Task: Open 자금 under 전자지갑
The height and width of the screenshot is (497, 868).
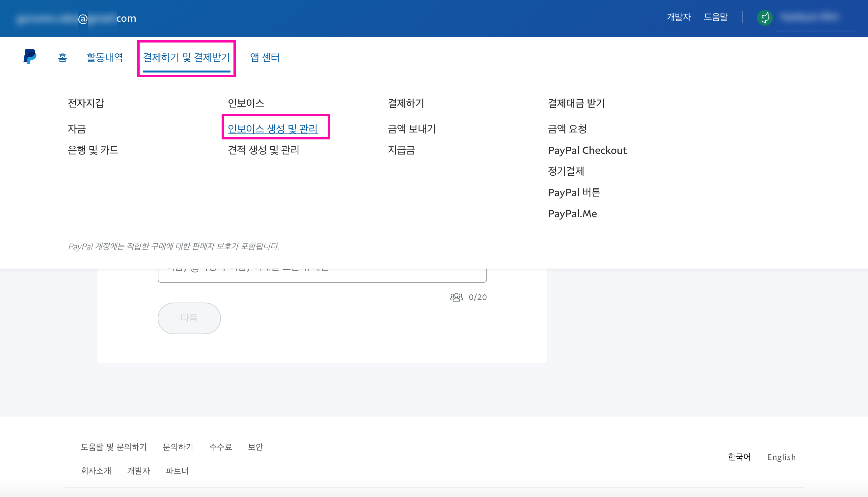Action: pos(77,129)
